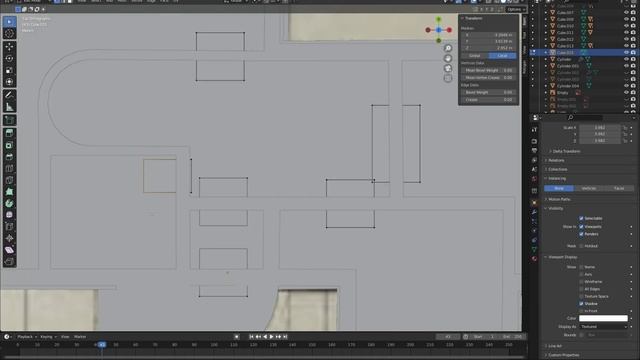
Task: Switch median transform to Global
Action: (x=475, y=56)
